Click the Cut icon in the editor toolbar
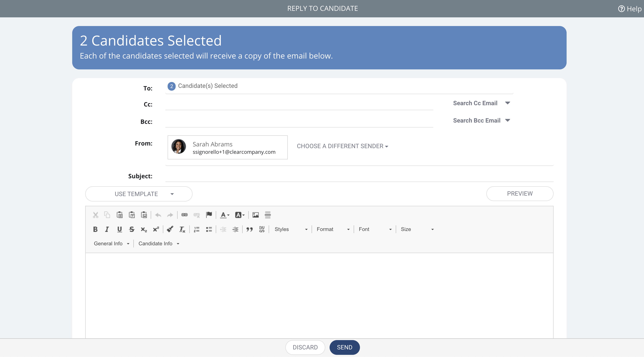This screenshot has height=357, width=644. (x=95, y=215)
